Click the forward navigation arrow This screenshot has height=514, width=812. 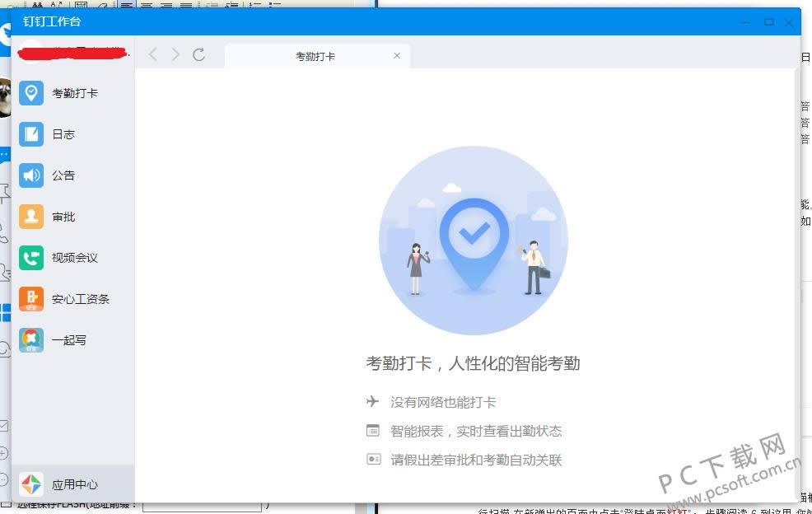(x=176, y=54)
